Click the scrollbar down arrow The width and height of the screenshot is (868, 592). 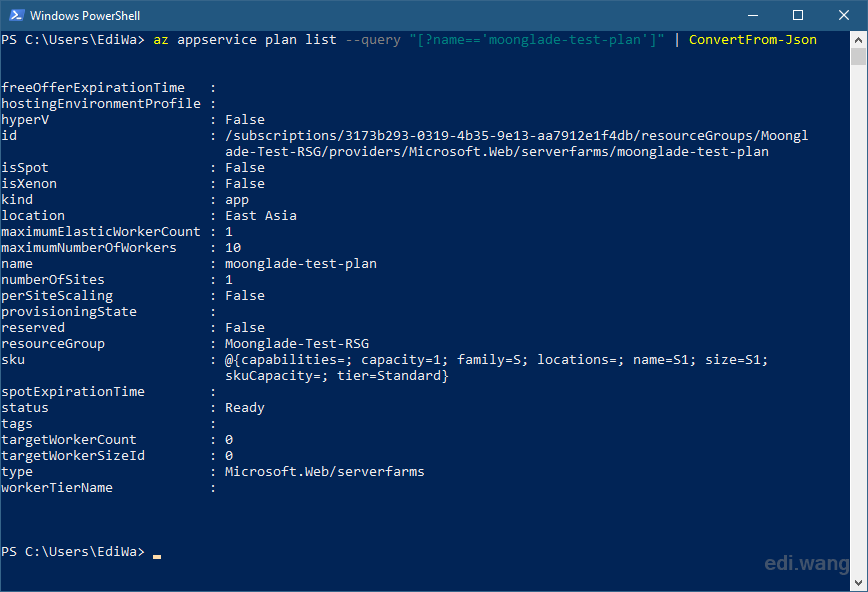coord(858,583)
